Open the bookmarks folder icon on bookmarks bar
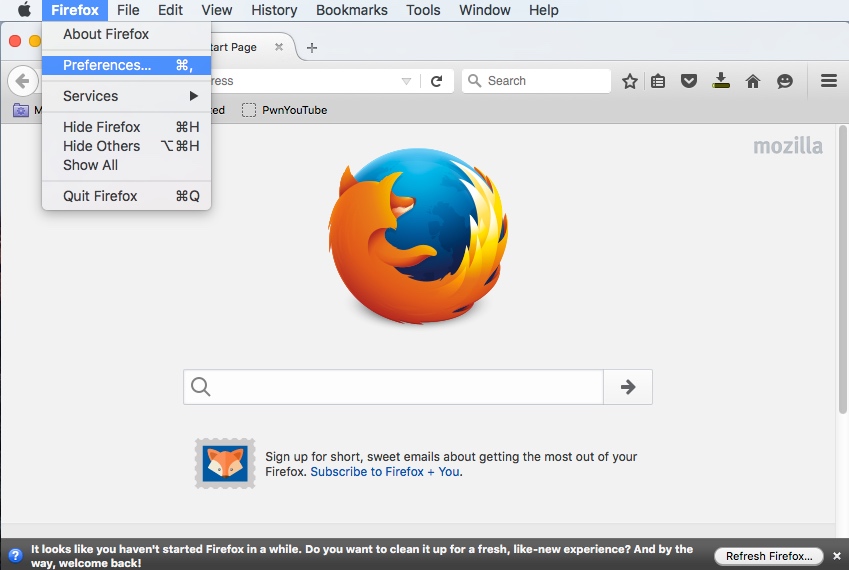Image resolution: width=849 pixels, height=570 pixels. pyautogui.click(x=21, y=110)
